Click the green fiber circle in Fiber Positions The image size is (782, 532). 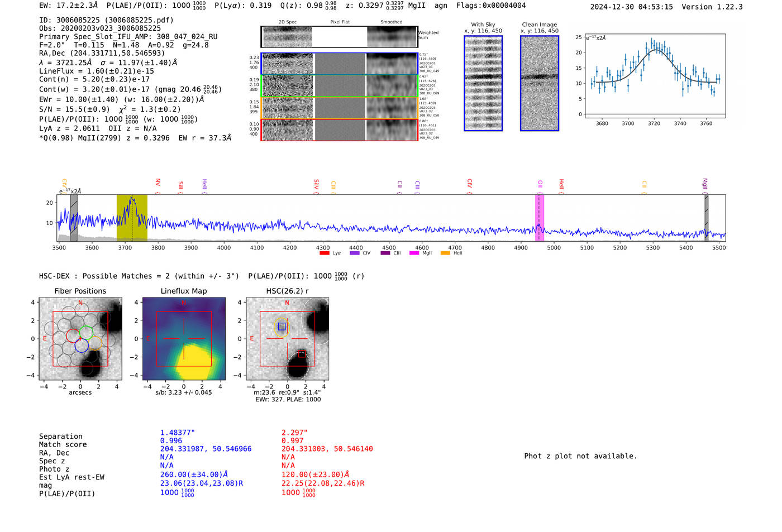86,333
